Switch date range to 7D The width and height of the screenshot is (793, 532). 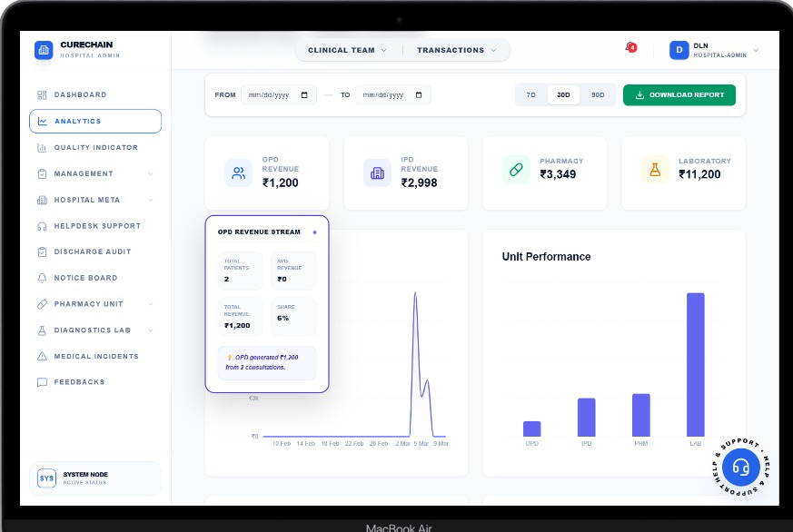531,94
